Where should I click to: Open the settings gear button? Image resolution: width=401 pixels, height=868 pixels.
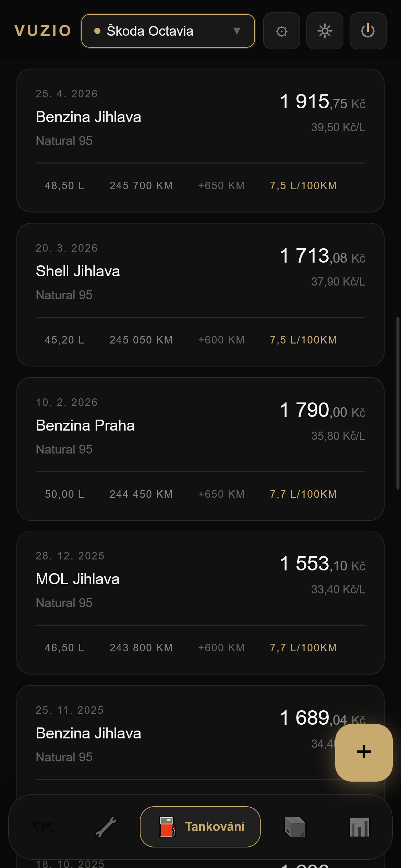click(x=281, y=31)
